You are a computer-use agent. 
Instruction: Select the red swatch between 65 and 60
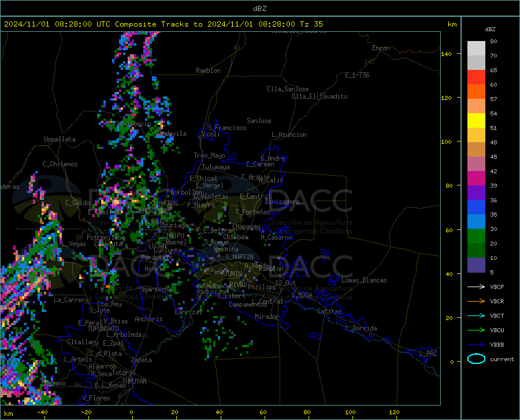(x=476, y=77)
